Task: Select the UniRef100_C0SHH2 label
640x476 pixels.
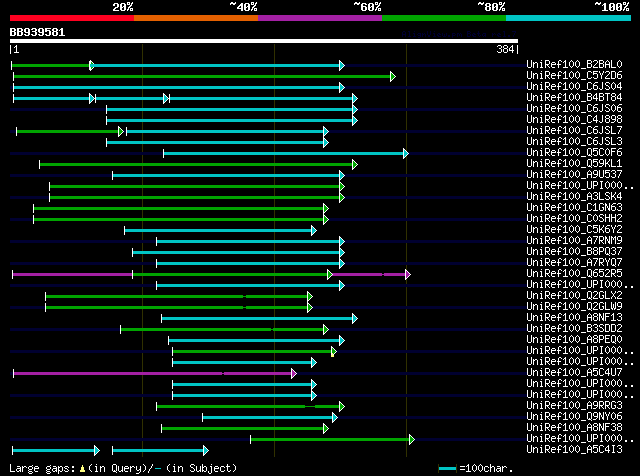Action: [574, 219]
